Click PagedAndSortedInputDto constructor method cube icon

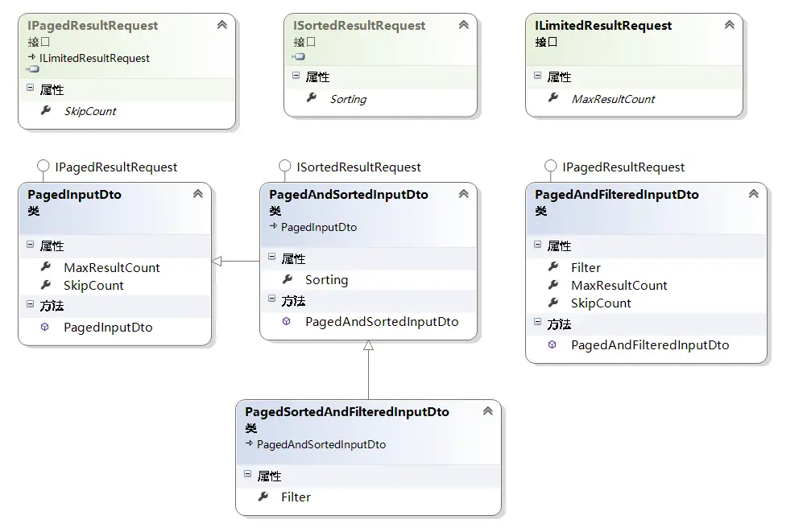(x=287, y=321)
